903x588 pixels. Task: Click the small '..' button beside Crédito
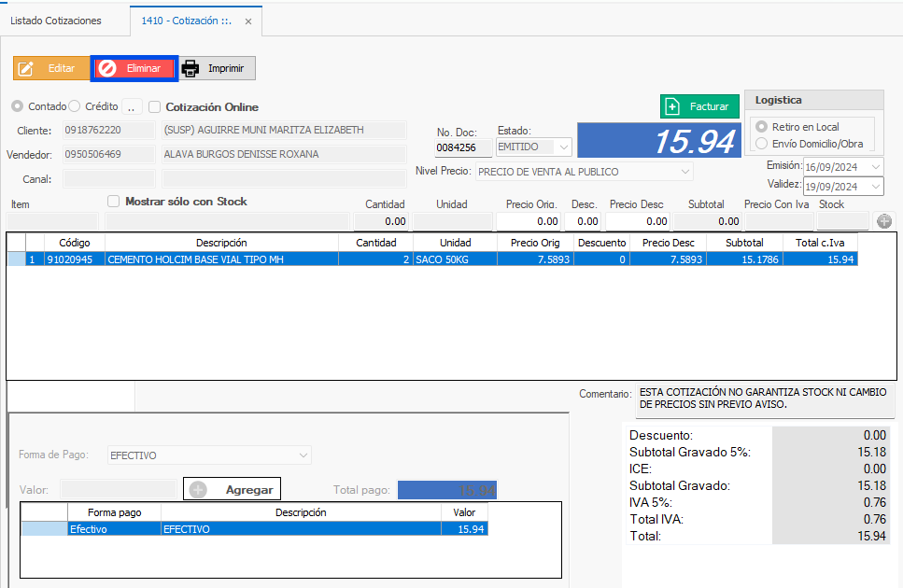click(x=132, y=106)
